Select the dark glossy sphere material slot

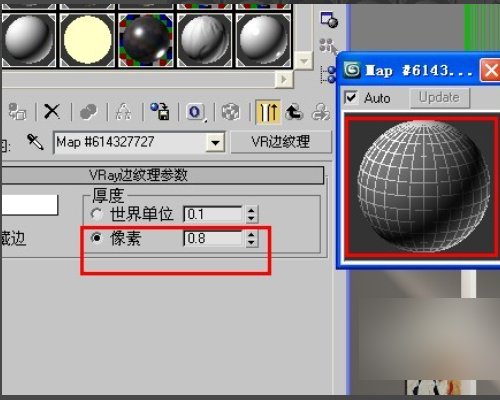[x=146, y=39]
